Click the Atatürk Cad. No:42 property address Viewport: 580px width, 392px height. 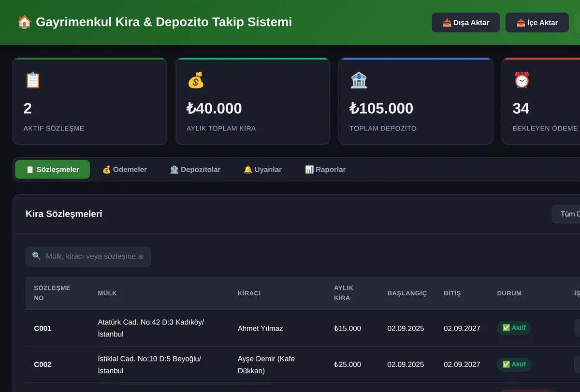pos(151,328)
